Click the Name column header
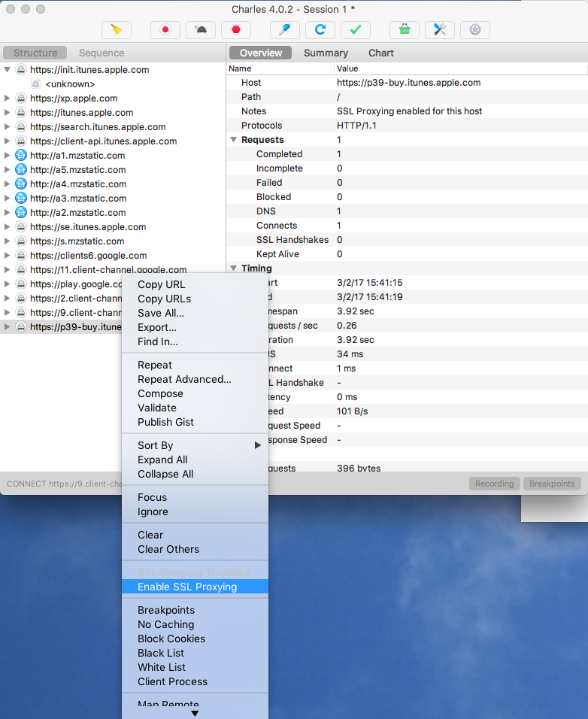The image size is (588, 719). (280, 68)
